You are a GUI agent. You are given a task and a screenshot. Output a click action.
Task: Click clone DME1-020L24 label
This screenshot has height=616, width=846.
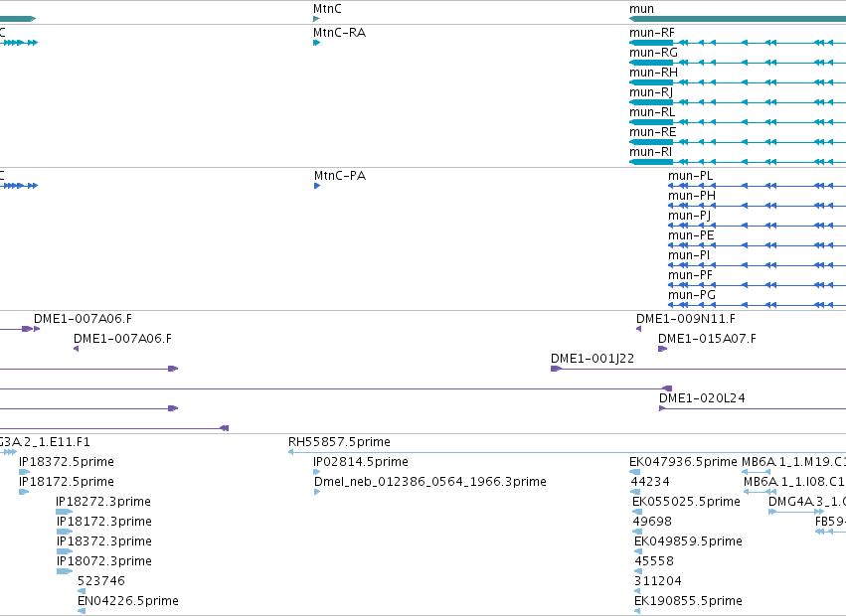click(x=702, y=398)
